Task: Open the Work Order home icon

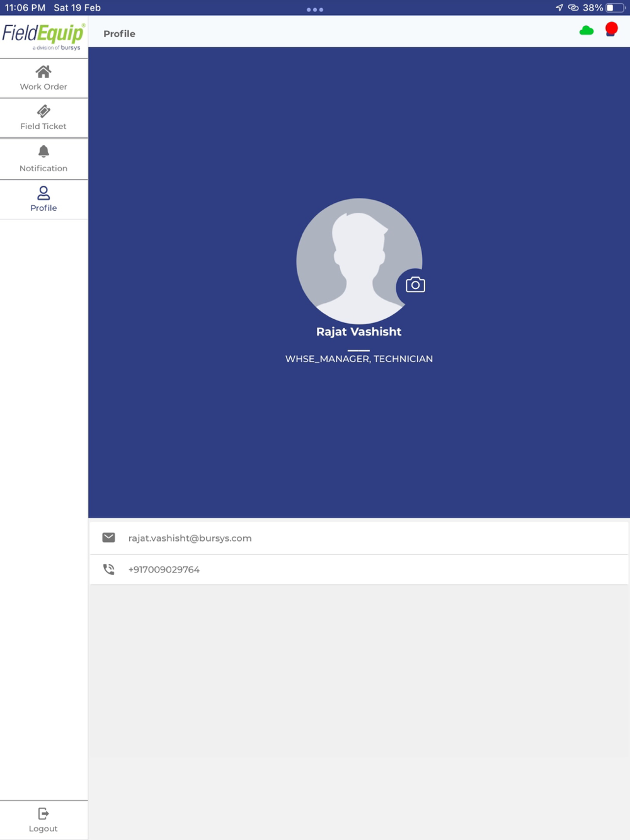Action: tap(43, 71)
